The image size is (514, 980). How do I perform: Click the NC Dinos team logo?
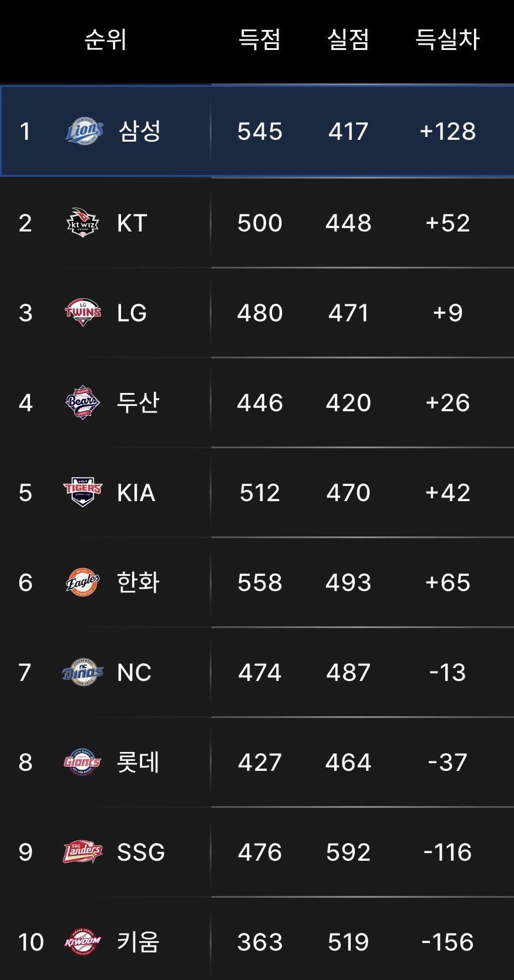coord(83,672)
